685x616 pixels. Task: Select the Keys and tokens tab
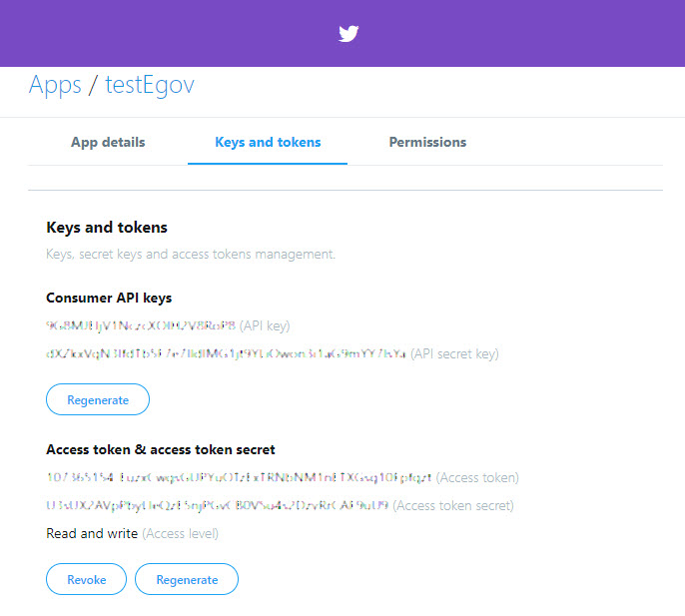[268, 142]
